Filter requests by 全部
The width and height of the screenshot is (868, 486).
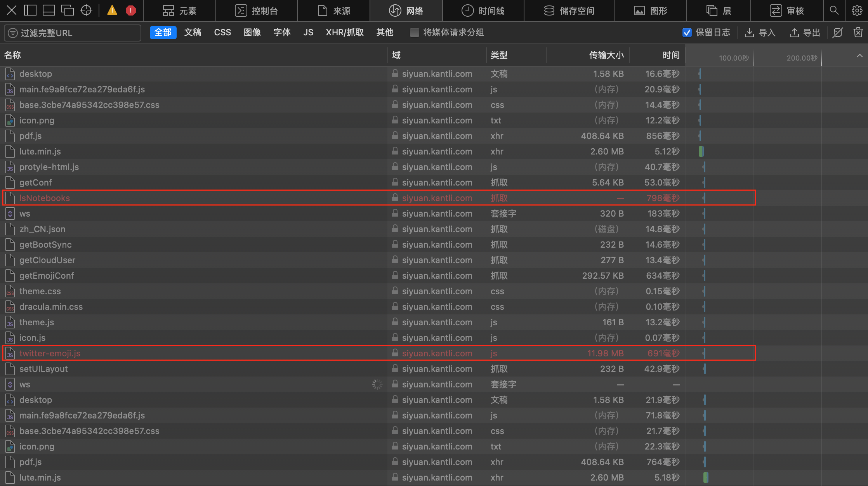pos(163,33)
